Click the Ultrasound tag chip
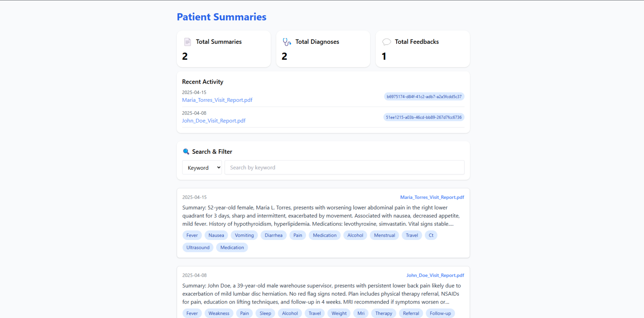The height and width of the screenshot is (318, 644). 198,248
